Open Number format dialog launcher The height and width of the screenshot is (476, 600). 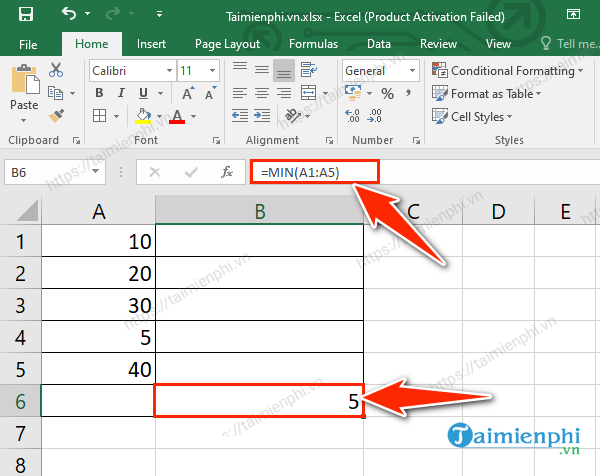click(x=416, y=141)
